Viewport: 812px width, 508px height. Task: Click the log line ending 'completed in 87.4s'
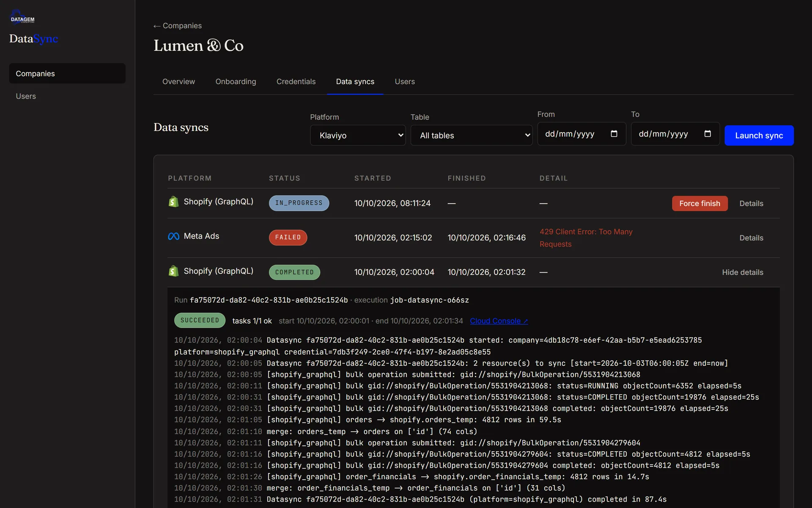point(420,500)
